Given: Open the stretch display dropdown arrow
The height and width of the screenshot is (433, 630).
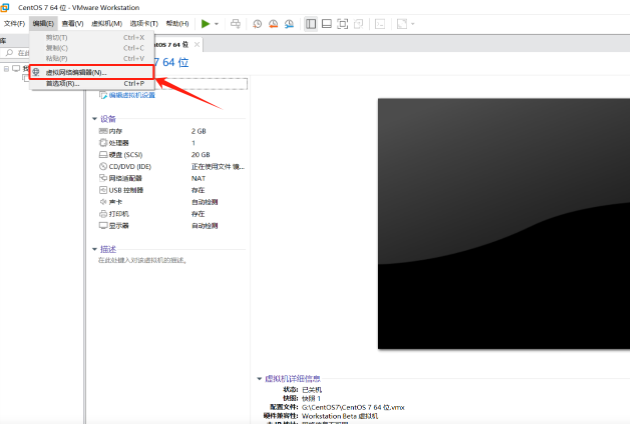Looking at the screenshot, I should (413, 24).
